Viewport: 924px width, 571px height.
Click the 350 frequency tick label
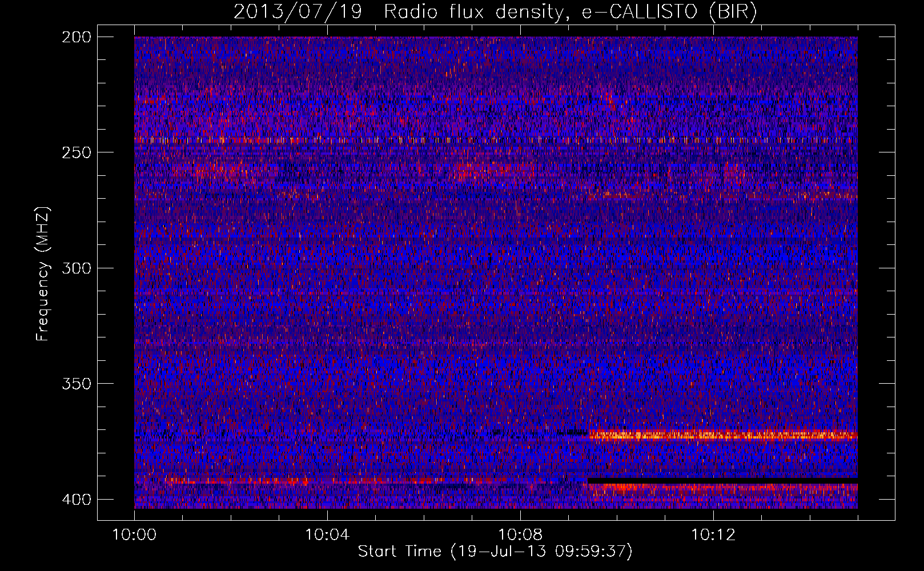pyautogui.click(x=76, y=383)
